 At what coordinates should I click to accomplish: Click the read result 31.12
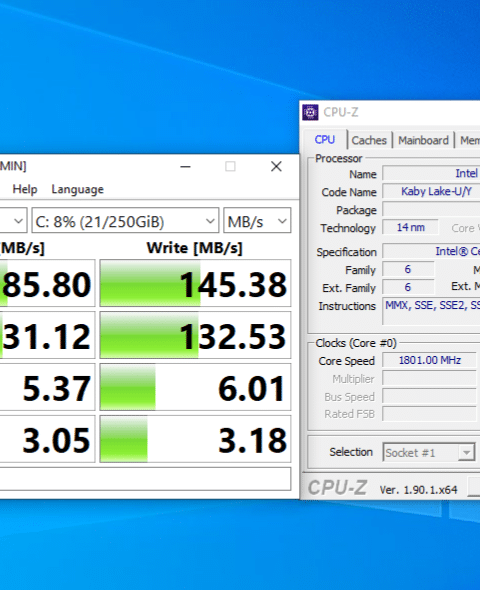point(47,335)
